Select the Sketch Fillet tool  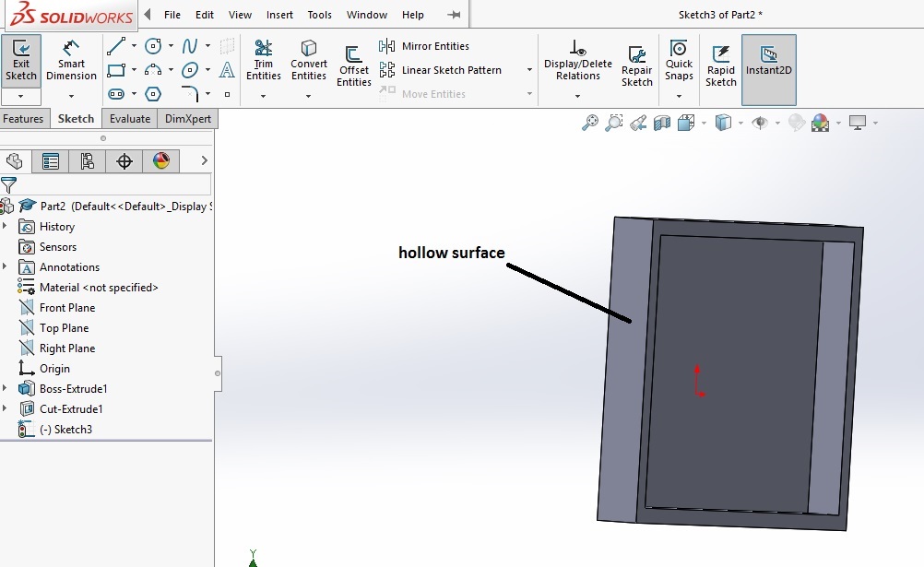pos(190,94)
